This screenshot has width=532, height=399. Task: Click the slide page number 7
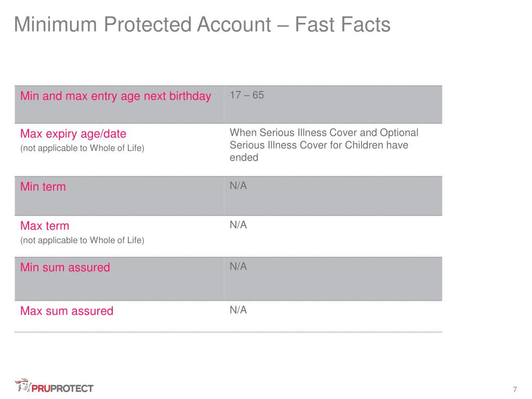(x=515, y=390)
